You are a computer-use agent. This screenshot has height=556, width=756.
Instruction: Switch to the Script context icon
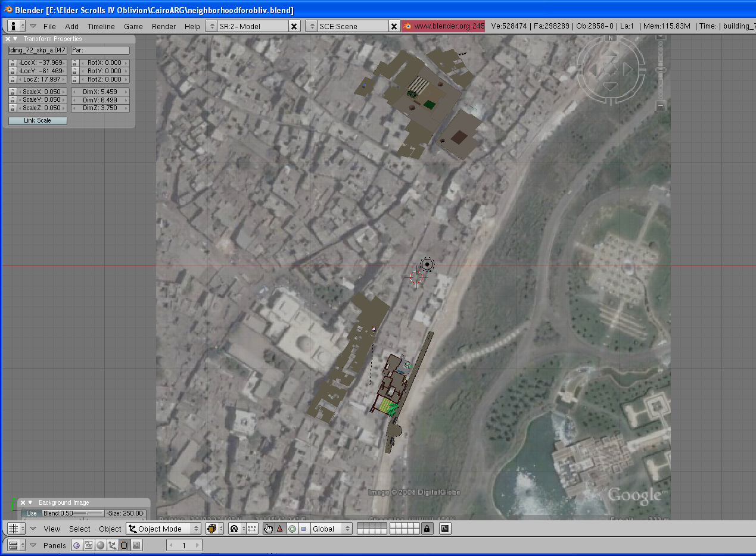tap(88, 545)
